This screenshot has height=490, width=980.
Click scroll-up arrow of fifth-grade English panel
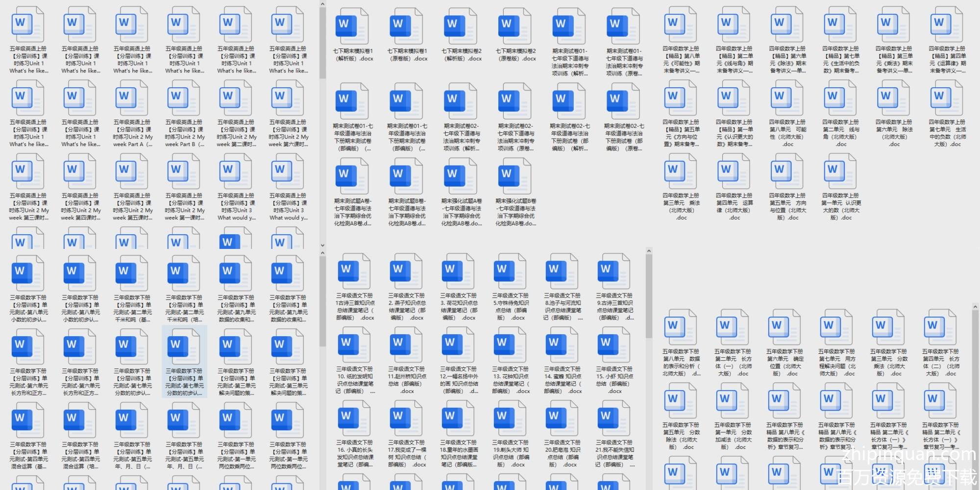[x=322, y=4]
